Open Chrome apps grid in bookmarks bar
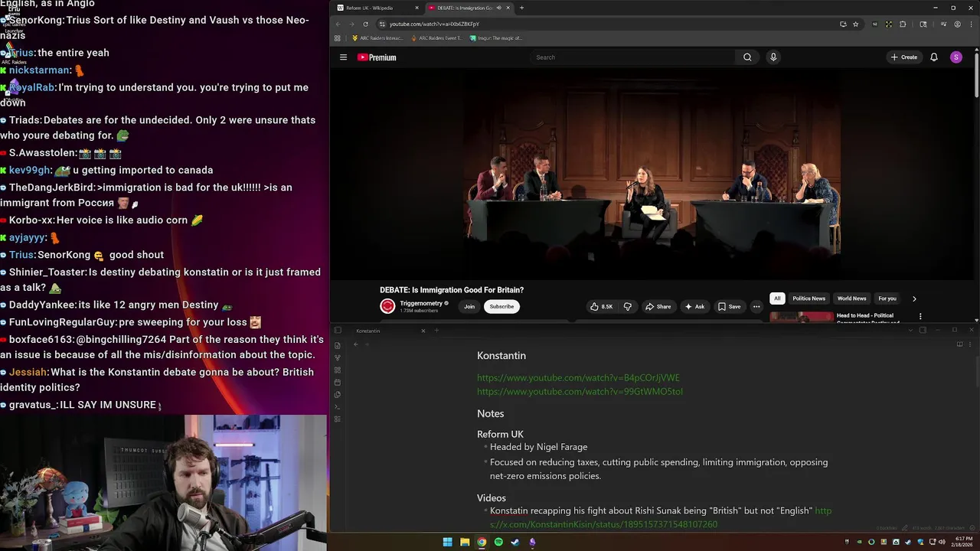This screenshot has width=980, height=551. point(337,37)
